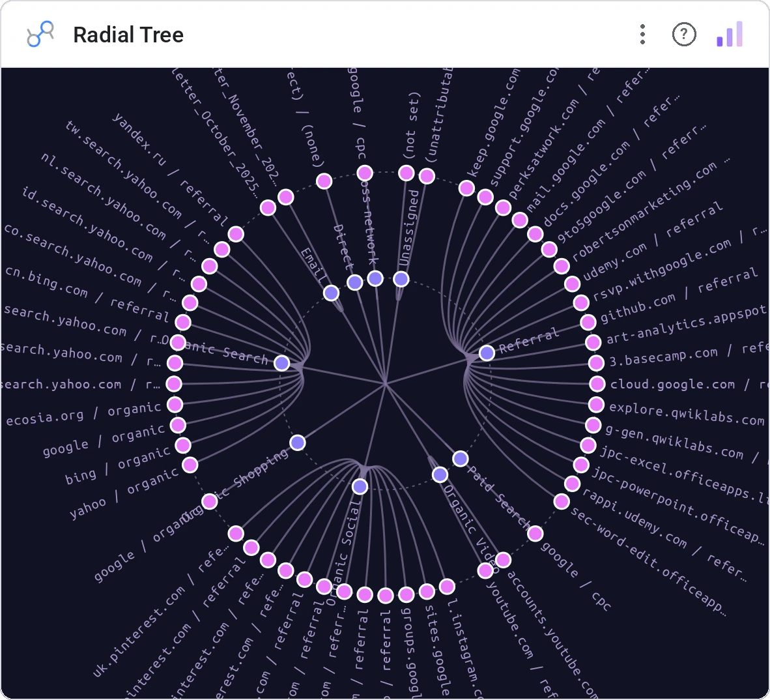Select the Organic Video category node
Screen dimensions: 770x700
tap(440, 474)
